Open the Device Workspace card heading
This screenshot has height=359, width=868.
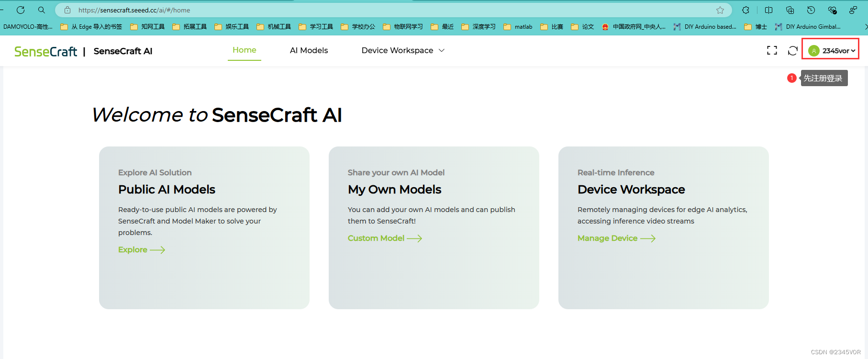pos(631,190)
